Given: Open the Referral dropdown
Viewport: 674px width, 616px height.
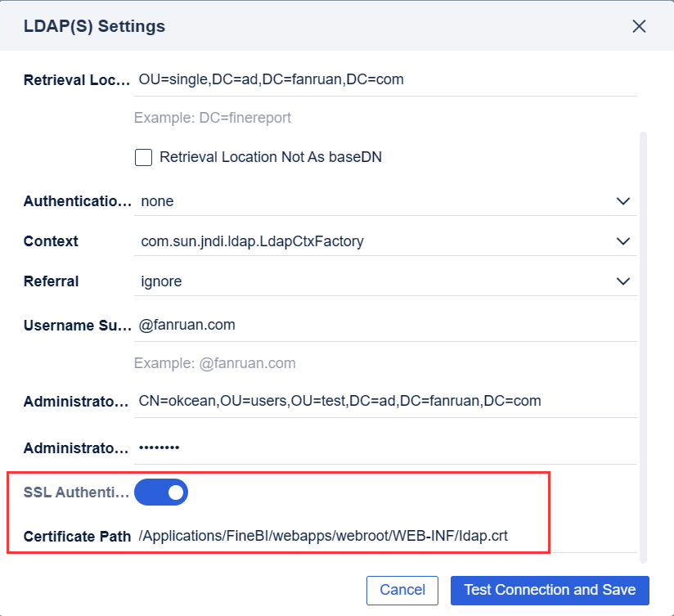Looking at the screenshot, I should click(623, 281).
